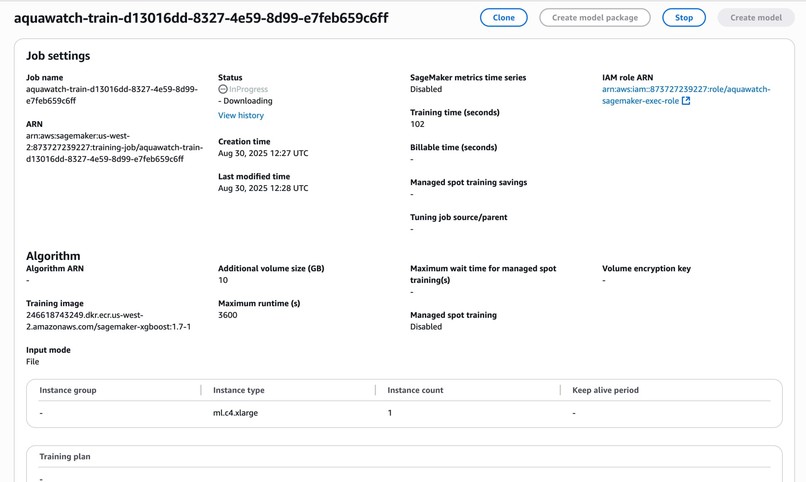Screen dimensions: 806x482
Task: Open View history link
Action: (x=241, y=115)
